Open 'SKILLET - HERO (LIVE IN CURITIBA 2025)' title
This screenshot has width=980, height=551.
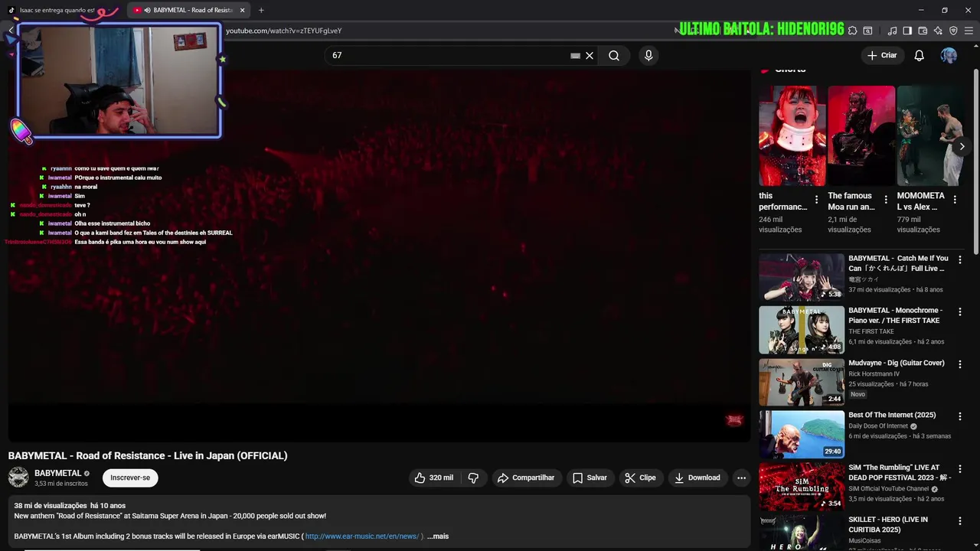point(888,524)
